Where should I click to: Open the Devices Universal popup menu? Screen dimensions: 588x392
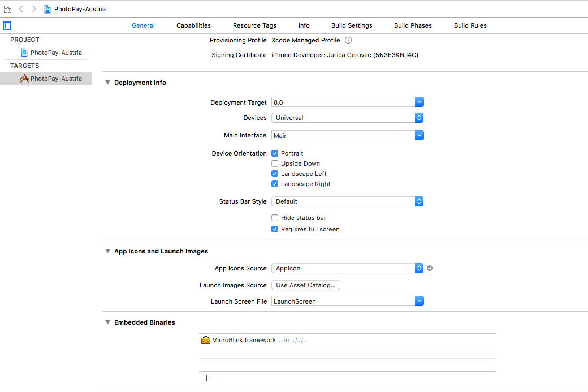347,118
